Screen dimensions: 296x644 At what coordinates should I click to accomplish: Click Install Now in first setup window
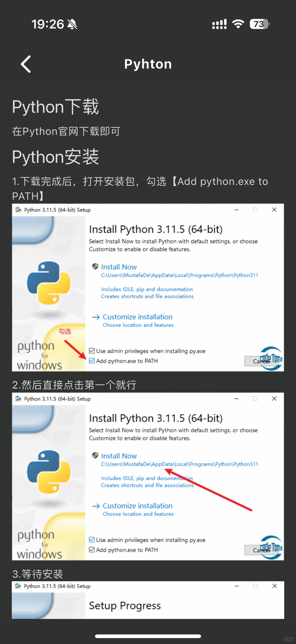pyautogui.click(x=119, y=267)
